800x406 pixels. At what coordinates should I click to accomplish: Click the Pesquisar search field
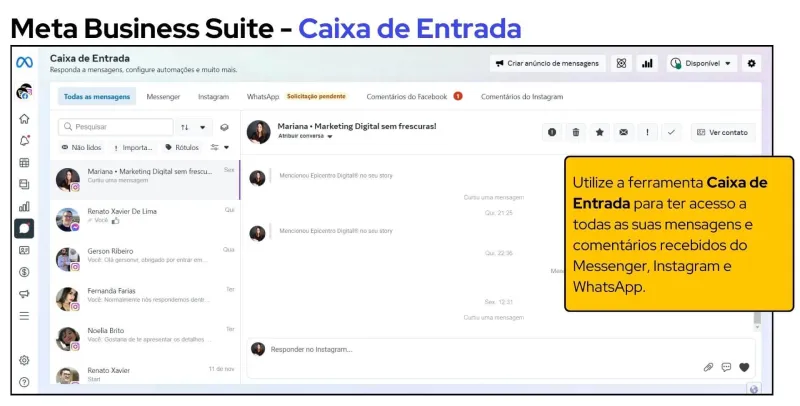[116, 127]
